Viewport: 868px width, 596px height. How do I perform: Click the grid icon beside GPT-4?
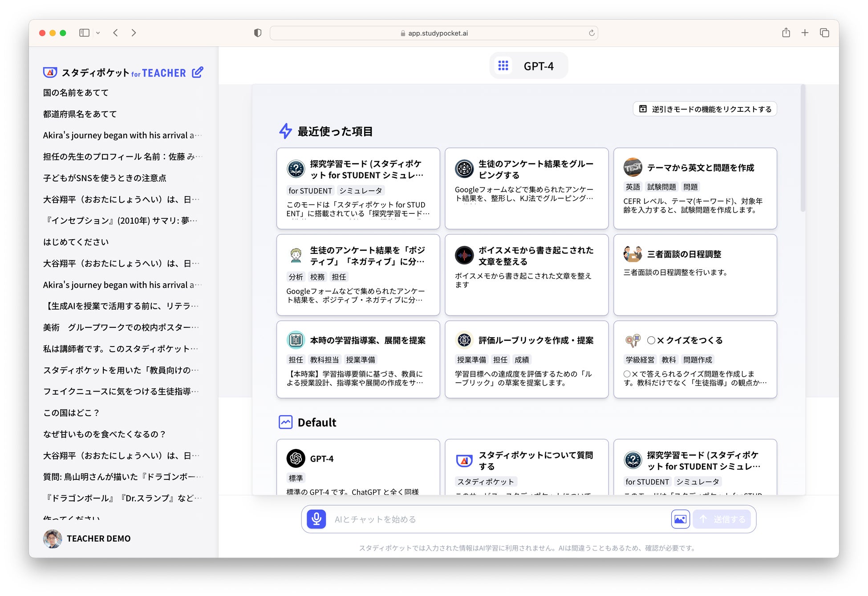503,66
